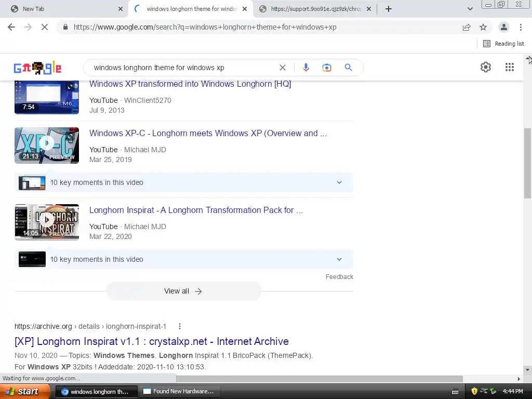Go back using the browser back arrow

11,27
